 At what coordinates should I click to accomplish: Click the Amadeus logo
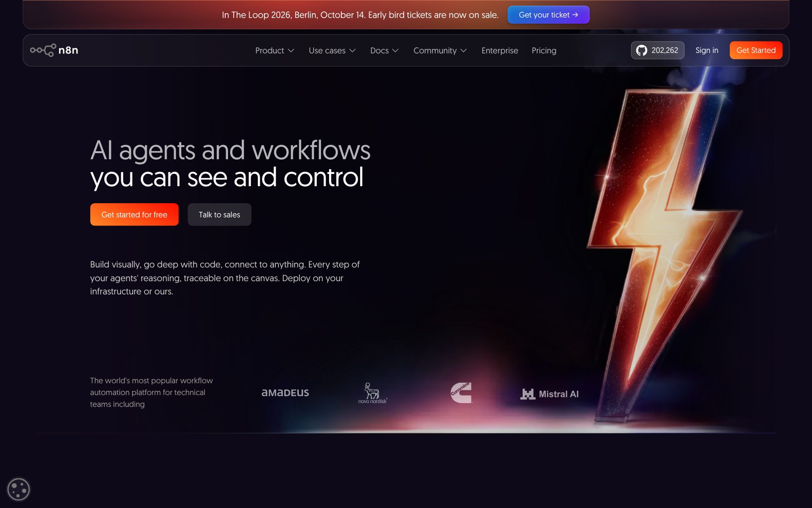(285, 393)
